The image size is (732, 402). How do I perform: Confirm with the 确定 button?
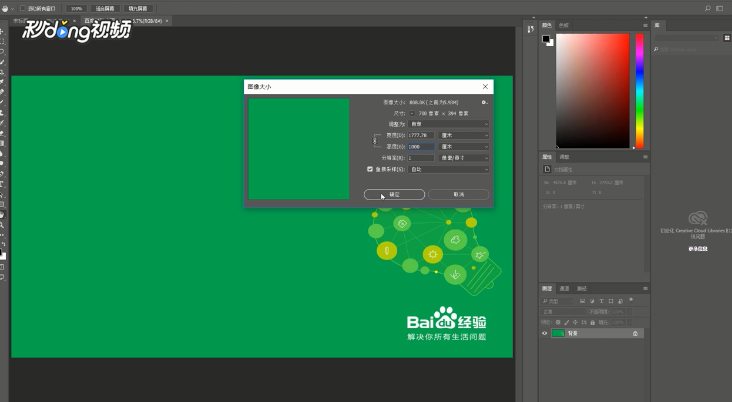coord(394,194)
